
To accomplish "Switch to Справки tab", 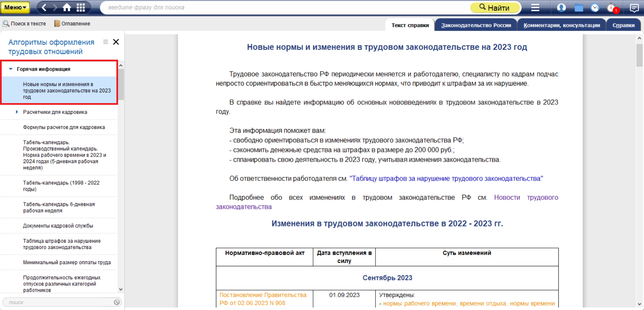I will click(x=623, y=25).
